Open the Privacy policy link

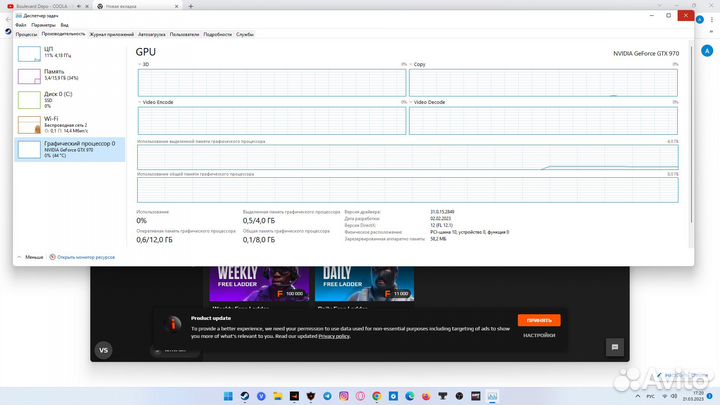pos(334,336)
